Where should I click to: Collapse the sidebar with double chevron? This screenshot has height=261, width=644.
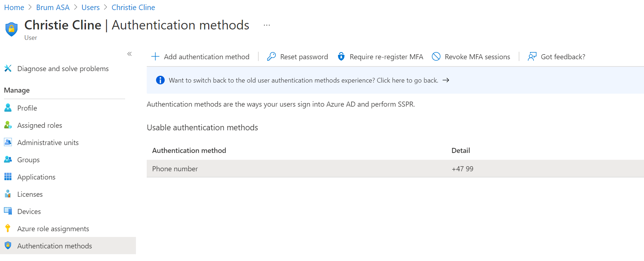click(129, 54)
